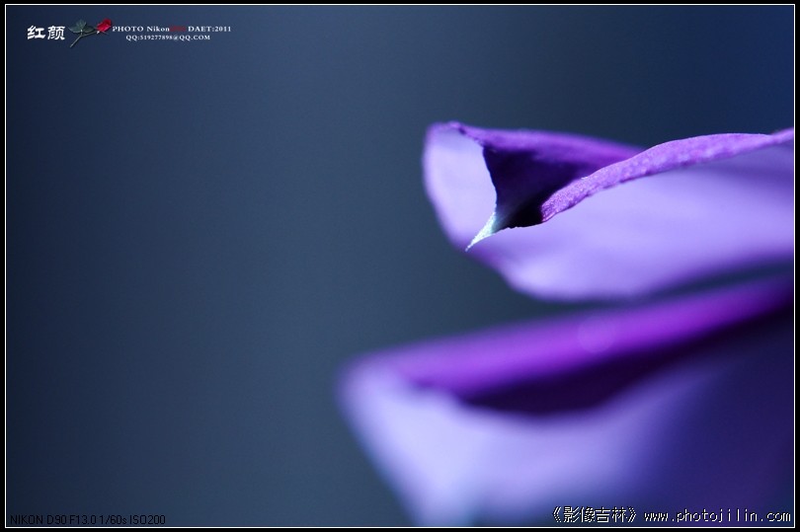Open the www.photojilin.com link
The width and height of the screenshot is (800, 532).
tap(716, 515)
